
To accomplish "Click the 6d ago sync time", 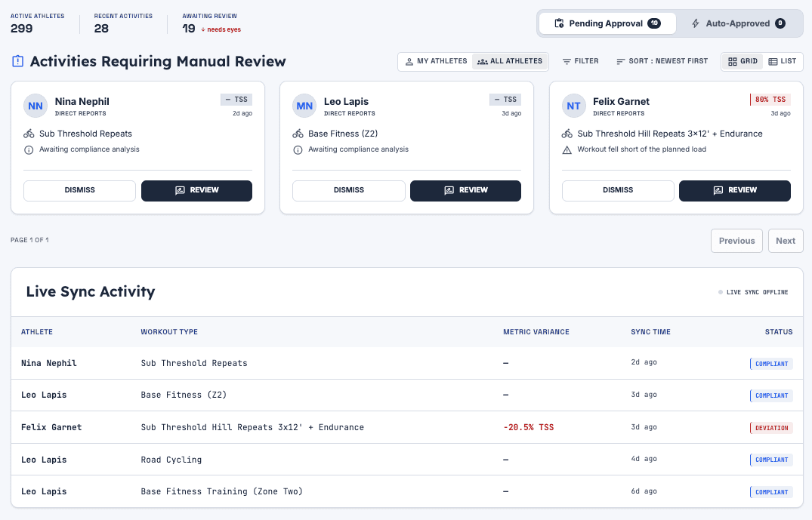I will (x=644, y=491).
